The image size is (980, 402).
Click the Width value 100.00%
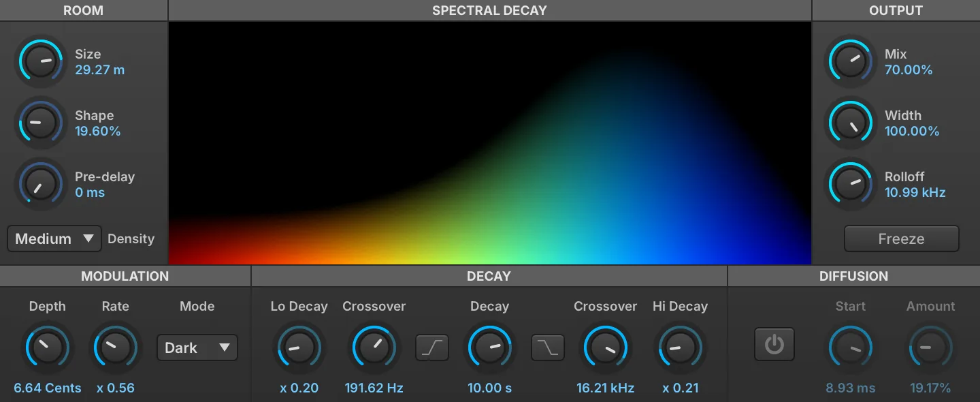[x=912, y=131]
